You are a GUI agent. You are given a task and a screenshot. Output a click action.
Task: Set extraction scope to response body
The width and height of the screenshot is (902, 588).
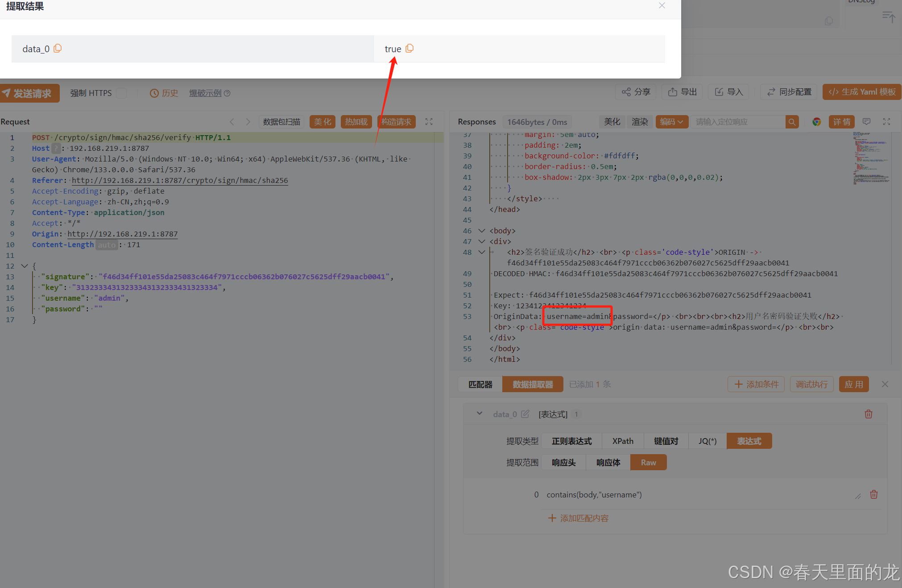[x=608, y=462]
